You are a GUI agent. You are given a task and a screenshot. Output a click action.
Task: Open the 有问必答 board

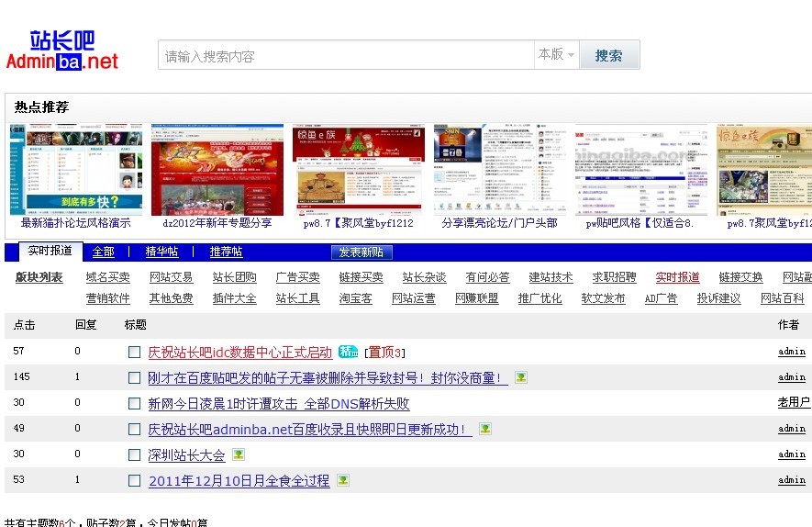487,277
